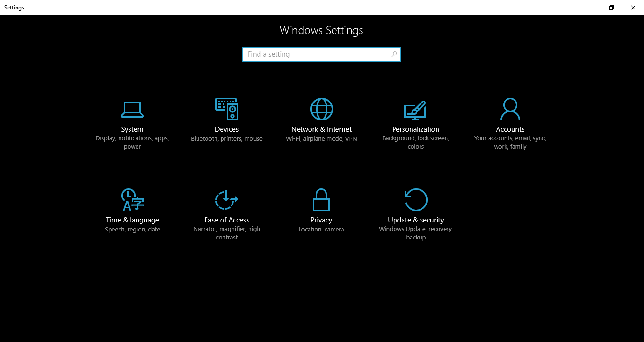The width and height of the screenshot is (644, 342).
Task: Open System settings via the laptop icon
Action: (x=132, y=110)
